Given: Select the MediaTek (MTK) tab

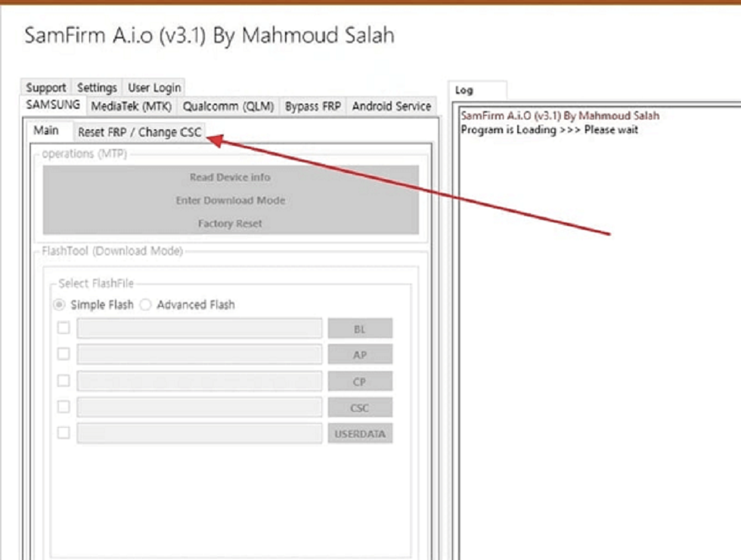Looking at the screenshot, I should [132, 107].
